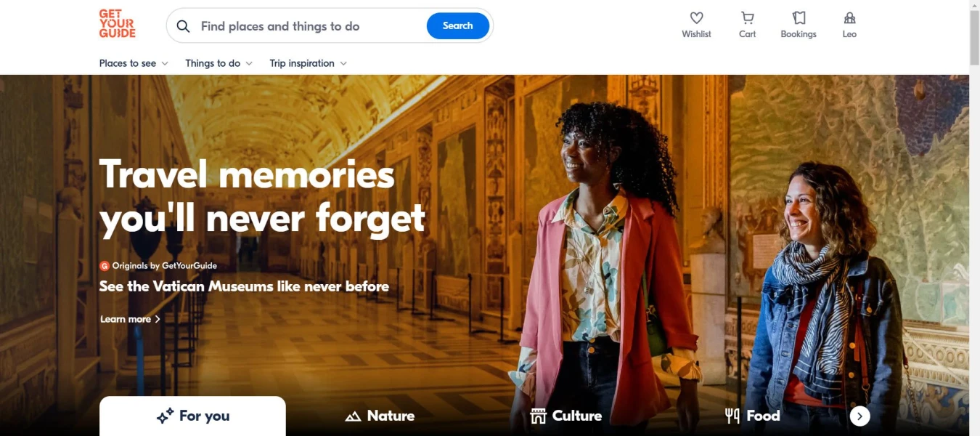Click the magnifying glass search icon
Viewport: 980px width, 436px height.
click(184, 26)
